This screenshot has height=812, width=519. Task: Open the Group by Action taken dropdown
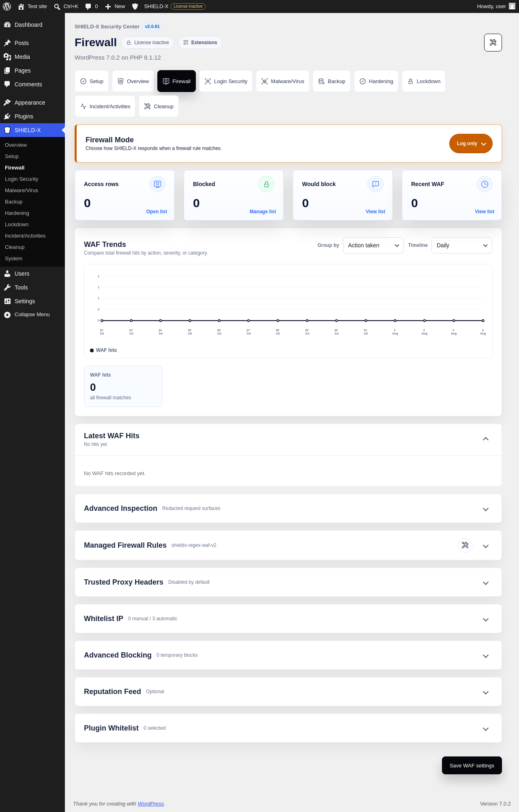click(373, 245)
